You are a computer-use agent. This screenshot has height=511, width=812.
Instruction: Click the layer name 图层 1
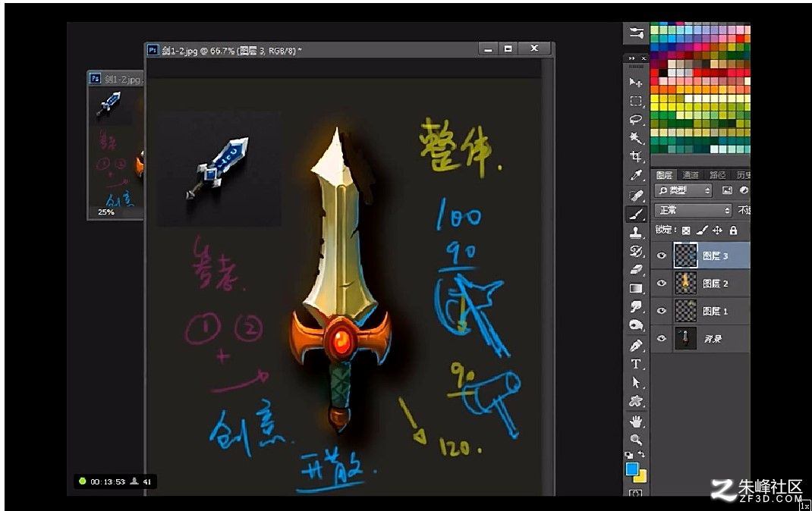[715, 311]
